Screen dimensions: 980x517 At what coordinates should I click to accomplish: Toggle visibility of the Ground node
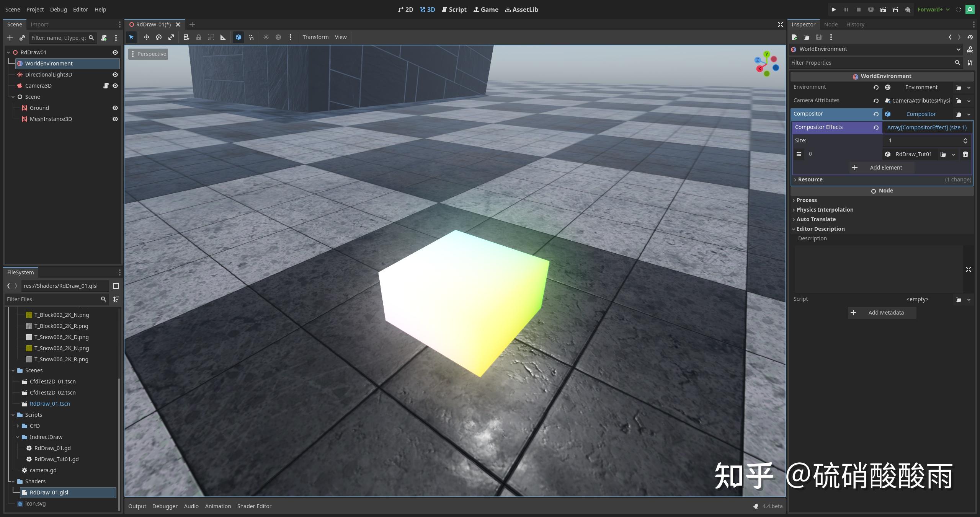(x=115, y=108)
